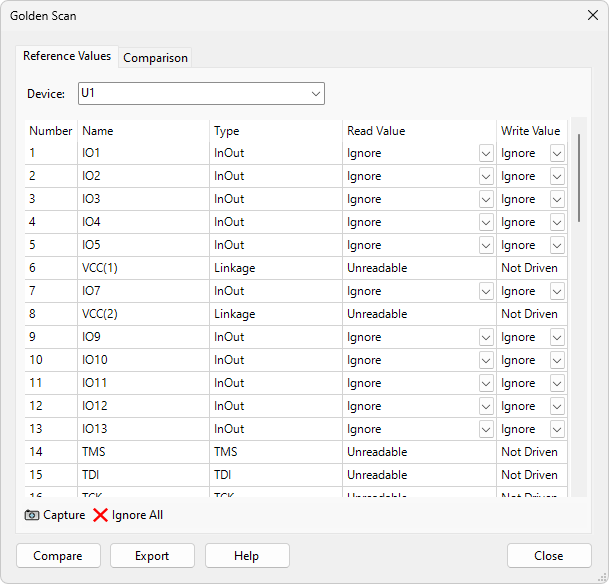Sort by the Name column header

(x=98, y=131)
